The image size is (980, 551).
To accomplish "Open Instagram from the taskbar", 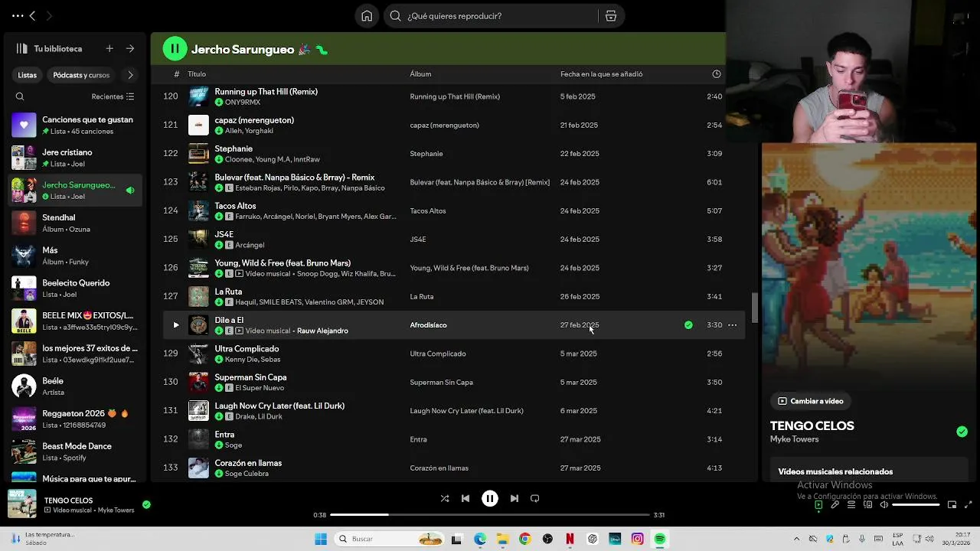I will click(637, 539).
